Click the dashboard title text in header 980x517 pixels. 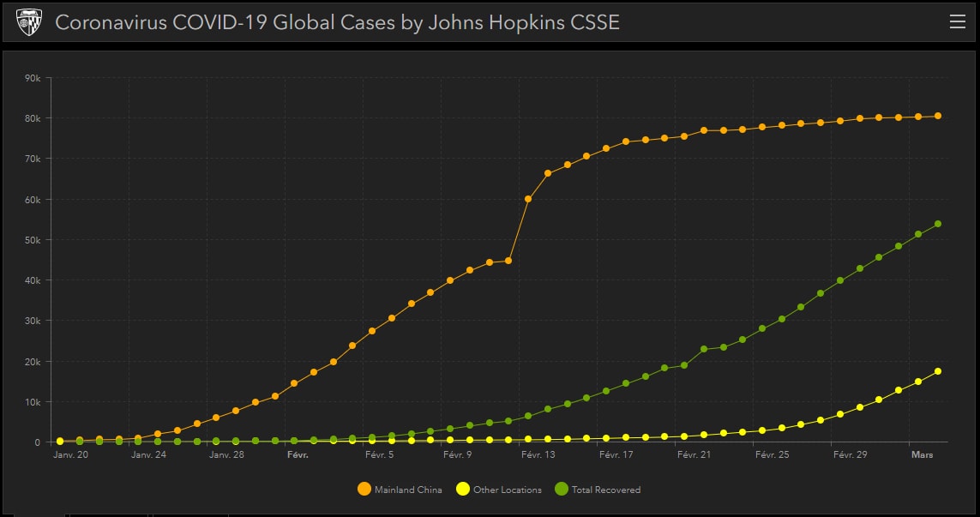[337, 22]
